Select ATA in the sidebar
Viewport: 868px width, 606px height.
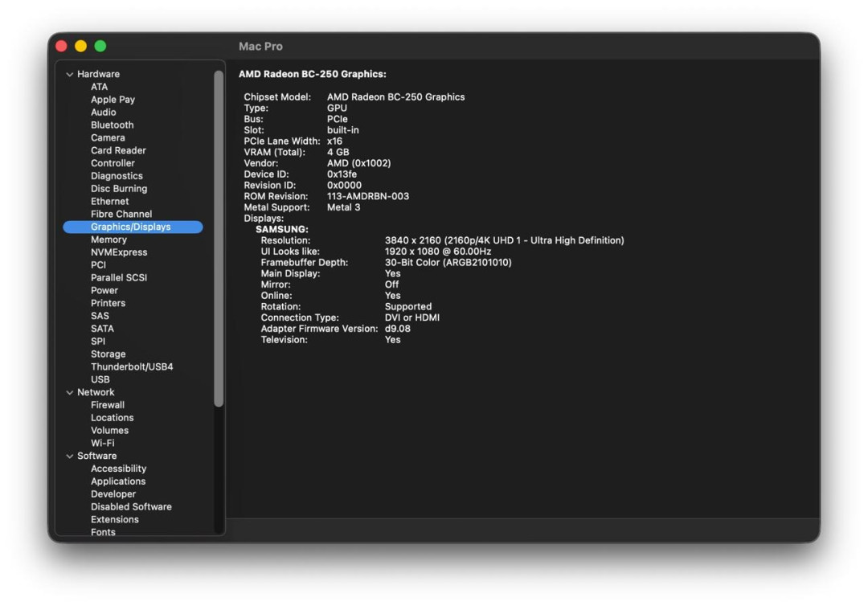(x=99, y=87)
